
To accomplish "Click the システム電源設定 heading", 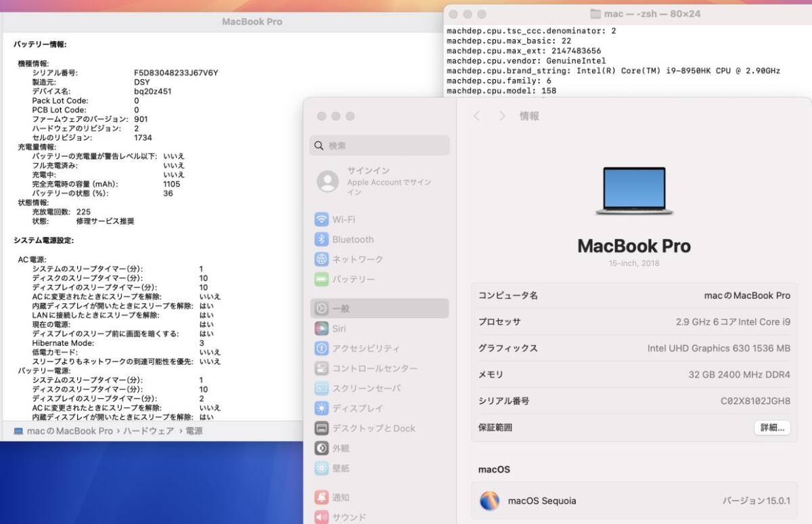I will coord(44,240).
